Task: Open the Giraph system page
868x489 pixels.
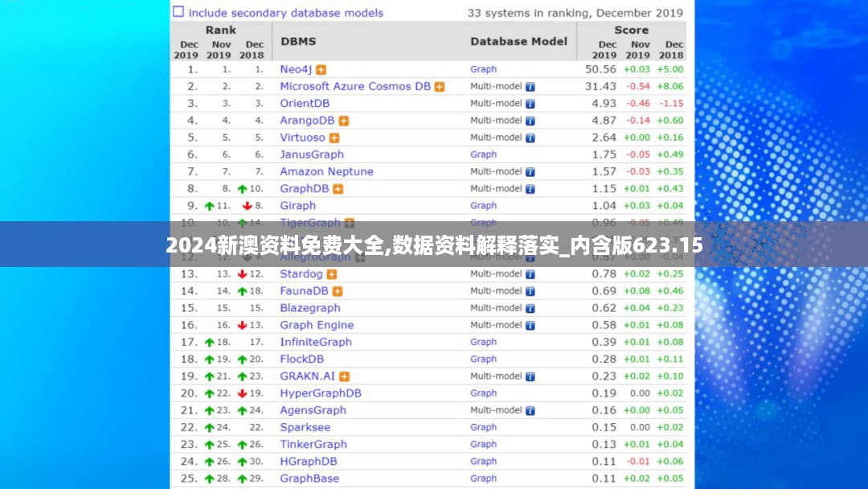Action: [x=297, y=206]
